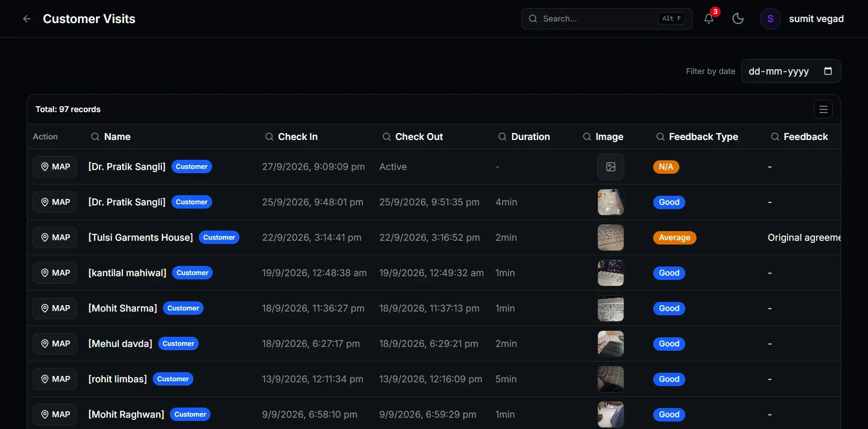This screenshot has width=868, height=429.
Task: Click the Active check-out status
Action: click(393, 167)
